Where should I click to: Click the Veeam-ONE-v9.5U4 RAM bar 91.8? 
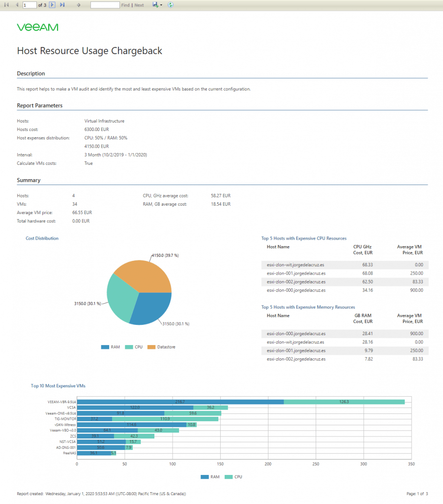(120, 413)
